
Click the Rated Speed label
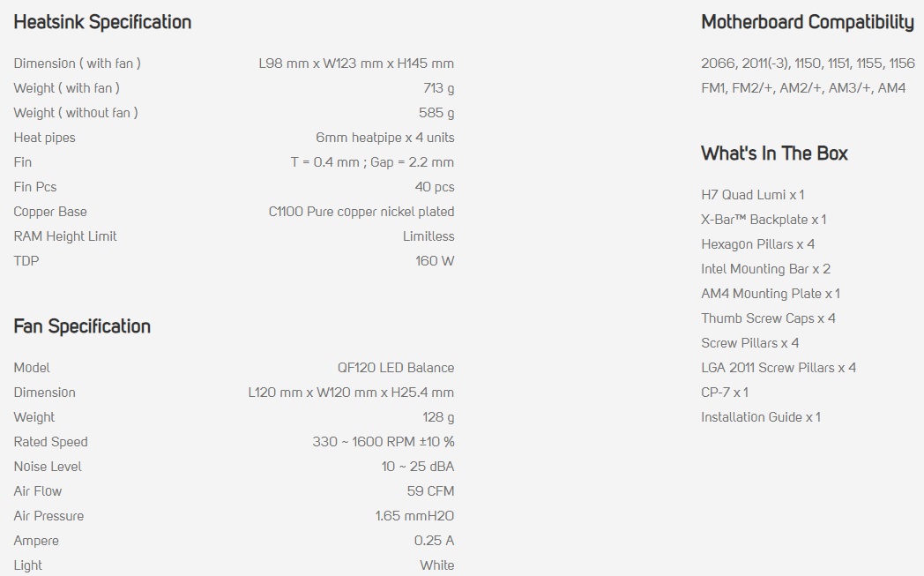(51, 442)
